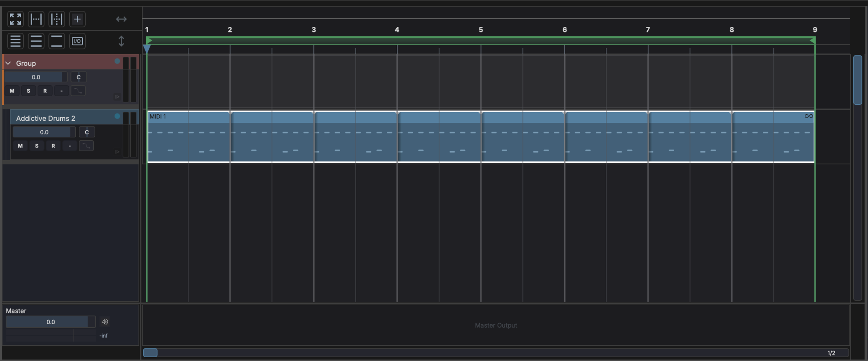Click bar 4 on the timeline ruler
Image resolution: width=868 pixels, height=361 pixels.
[397, 29]
